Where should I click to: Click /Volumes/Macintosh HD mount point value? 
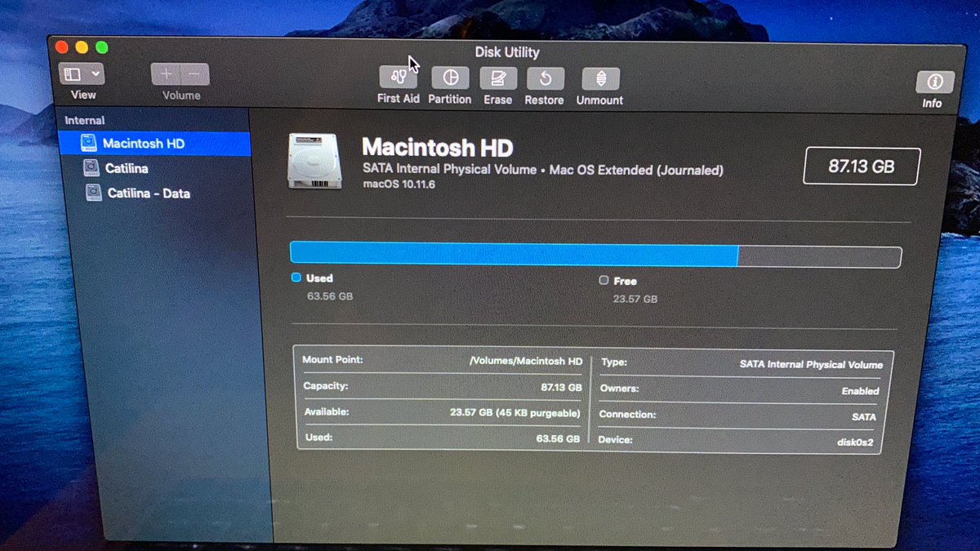pos(526,361)
